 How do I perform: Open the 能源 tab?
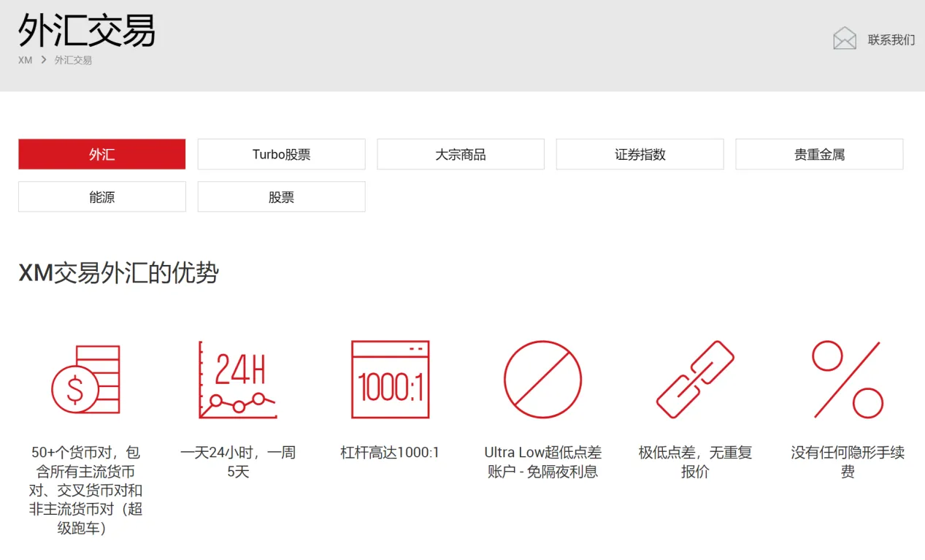click(102, 196)
